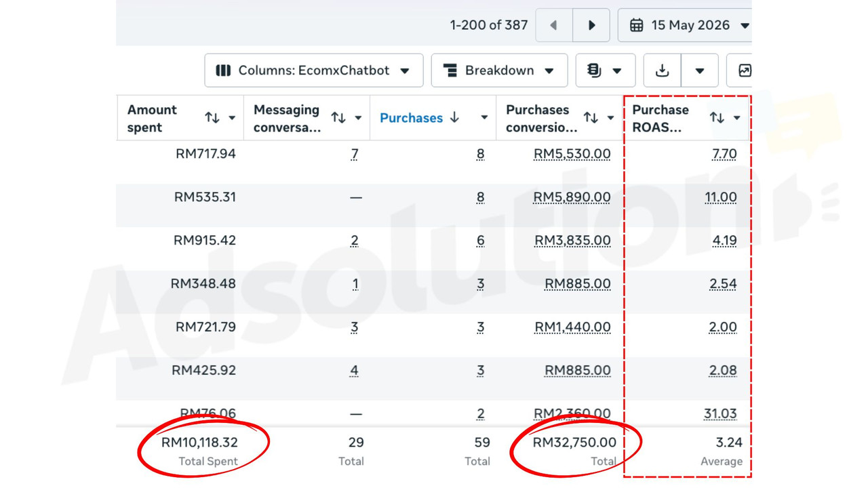The height and width of the screenshot is (488, 868).
Task: Click the RM5,530.00 conversion value link
Action: pyautogui.click(x=572, y=154)
